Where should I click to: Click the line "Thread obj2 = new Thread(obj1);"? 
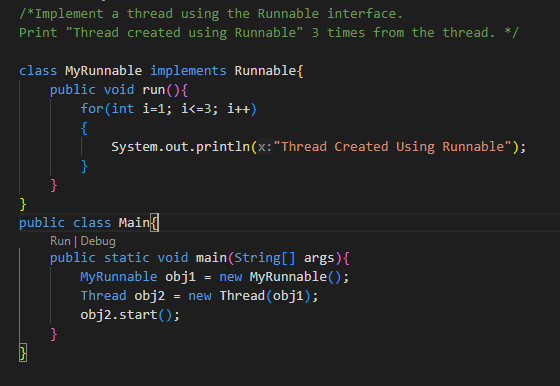pos(199,296)
